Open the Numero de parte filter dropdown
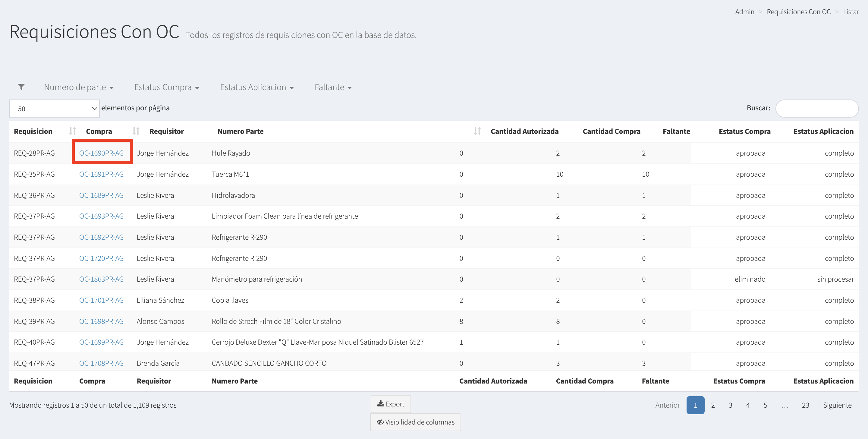 coord(78,87)
